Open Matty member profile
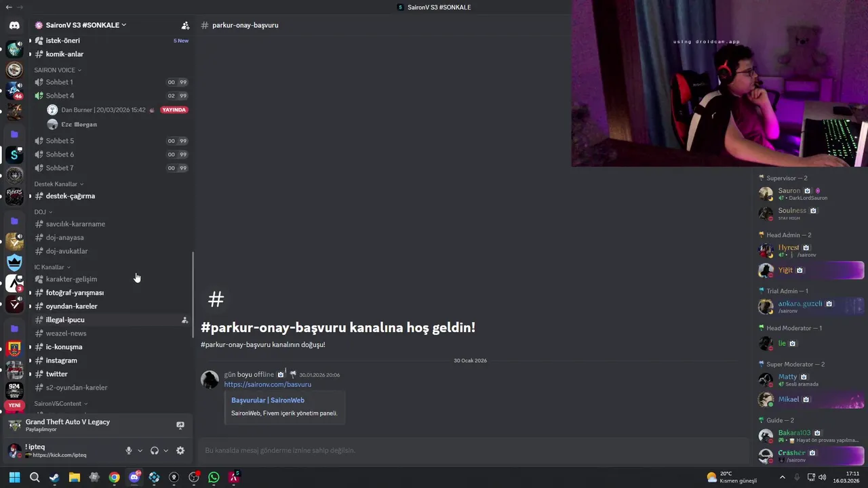Viewport: 868px width, 488px height. [810, 380]
